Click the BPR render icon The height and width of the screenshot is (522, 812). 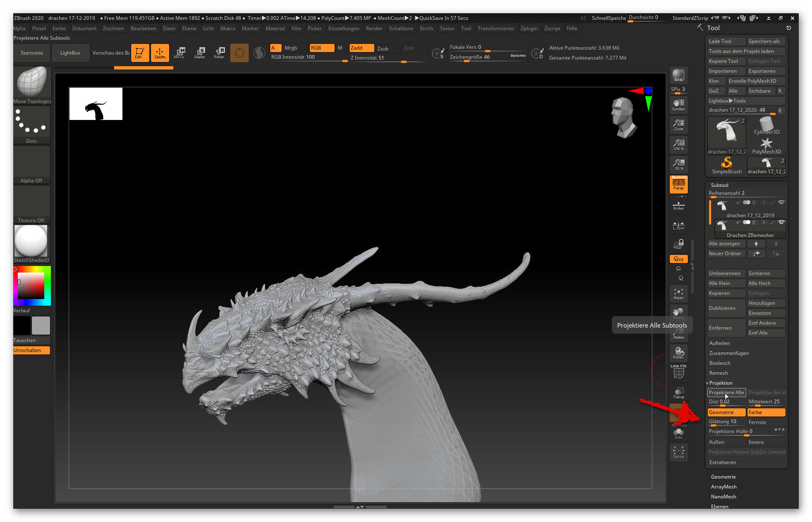click(x=678, y=75)
